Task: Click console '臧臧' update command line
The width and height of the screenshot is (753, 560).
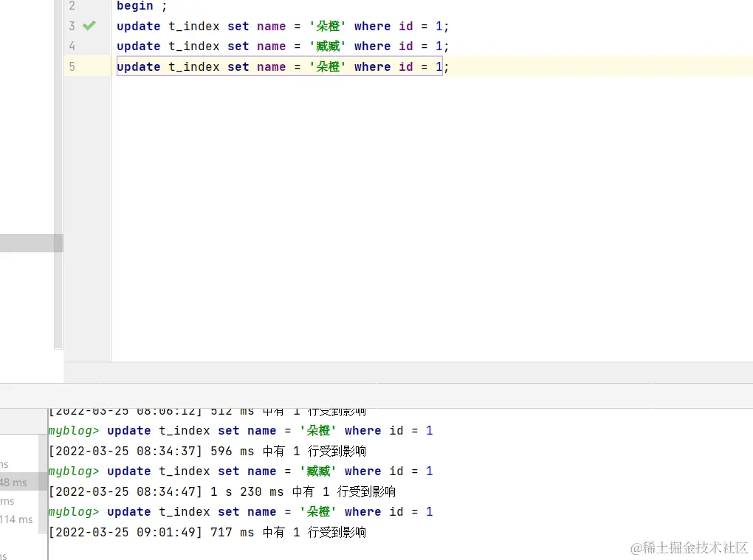Action: coord(241,471)
